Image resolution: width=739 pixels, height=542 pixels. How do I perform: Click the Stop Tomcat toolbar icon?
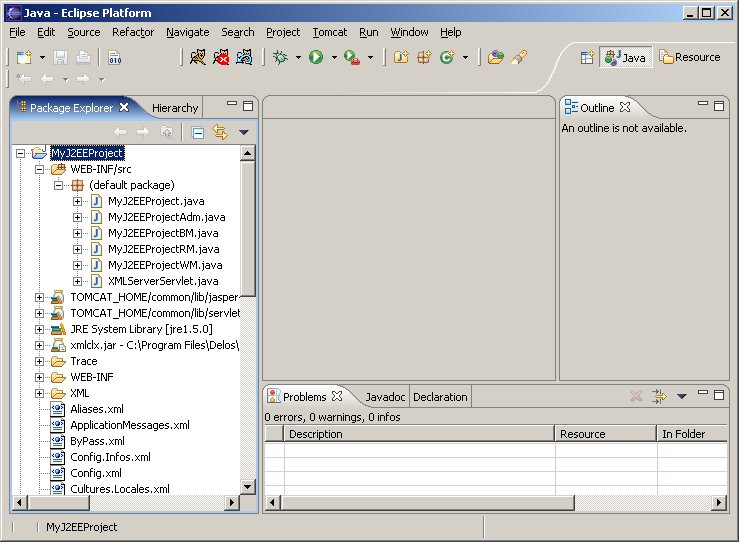(221, 58)
